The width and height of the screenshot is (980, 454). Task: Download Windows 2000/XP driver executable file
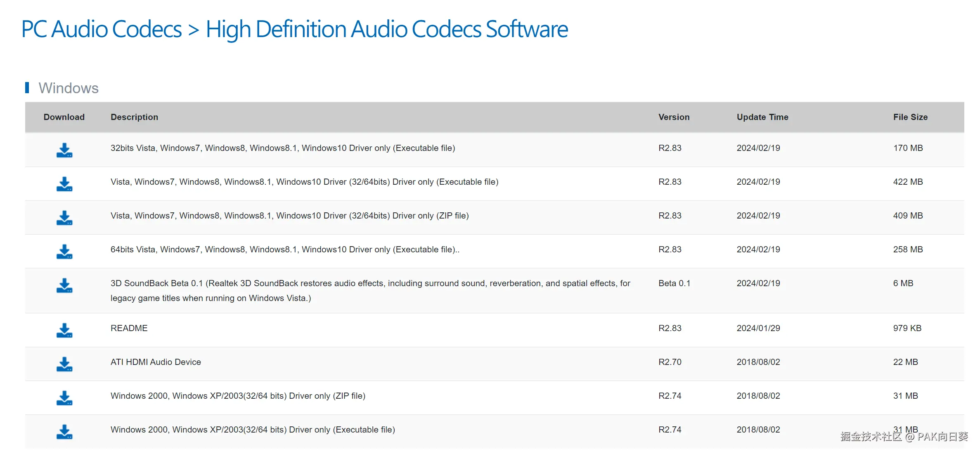pyautogui.click(x=64, y=432)
